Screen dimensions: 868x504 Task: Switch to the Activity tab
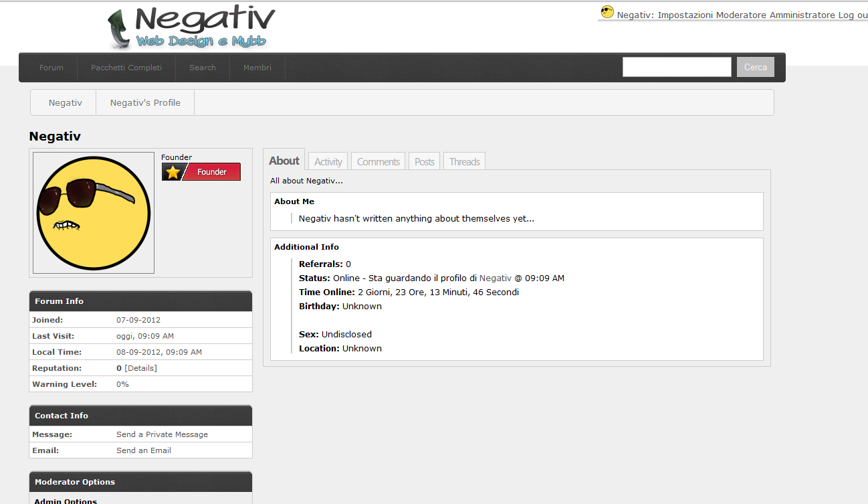(x=328, y=161)
